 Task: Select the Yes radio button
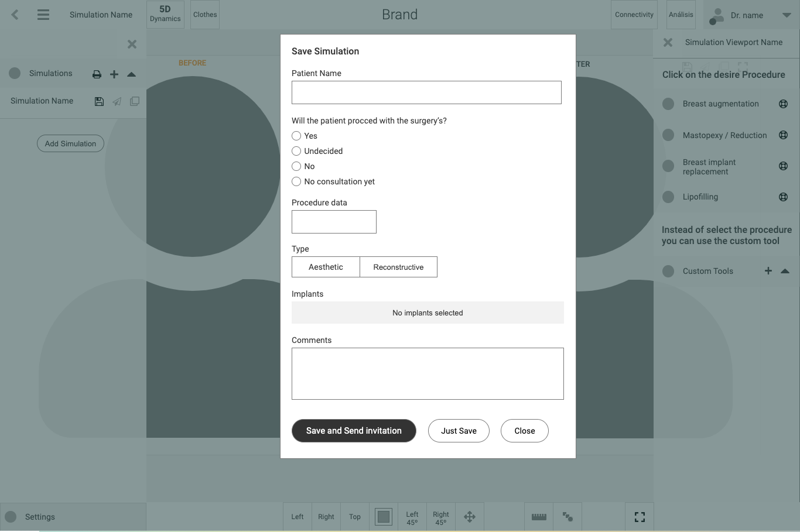coord(296,135)
